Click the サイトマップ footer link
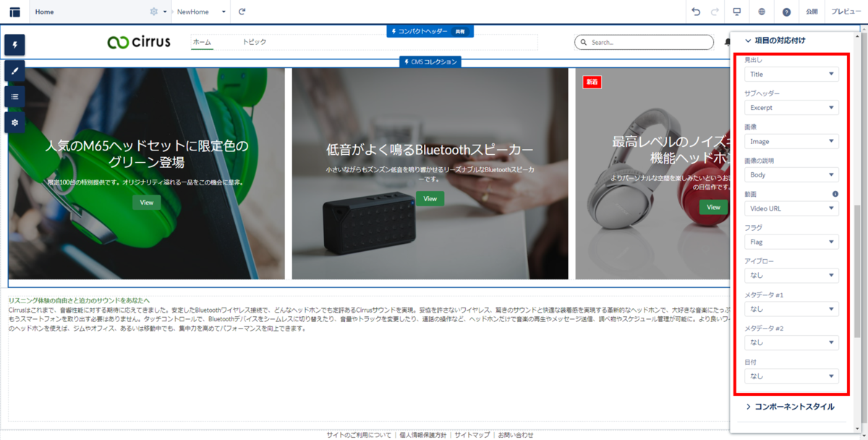The height and width of the screenshot is (440, 868). [x=472, y=435]
